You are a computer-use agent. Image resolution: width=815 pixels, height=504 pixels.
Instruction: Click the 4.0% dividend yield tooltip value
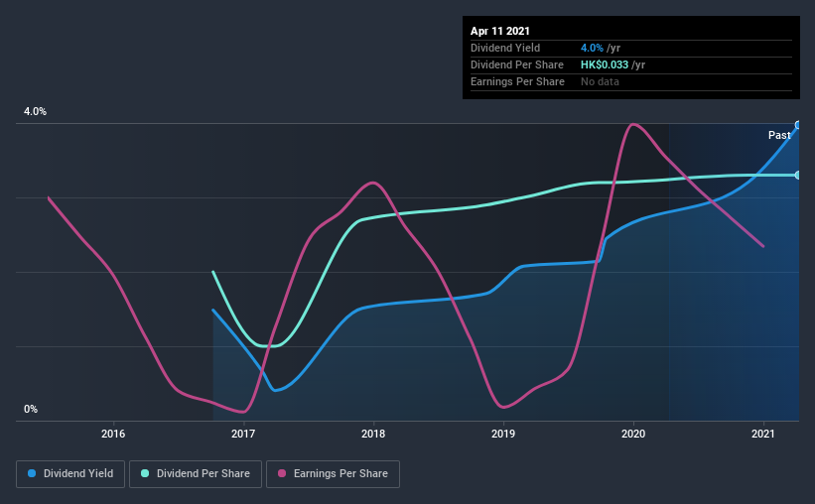pos(592,48)
